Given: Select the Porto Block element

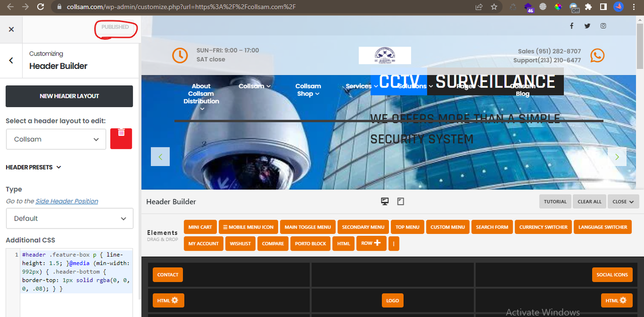Looking at the screenshot, I should pyautogui.click(x=310, y=244).
